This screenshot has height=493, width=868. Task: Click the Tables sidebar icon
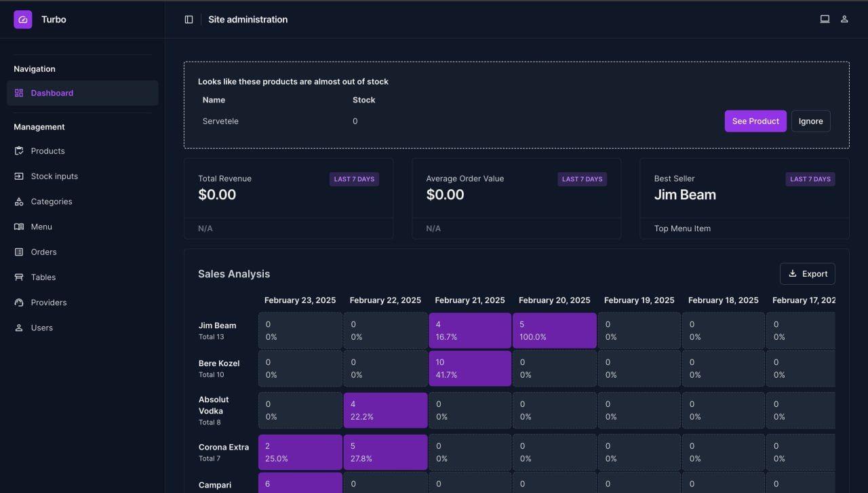pos(19,277)
